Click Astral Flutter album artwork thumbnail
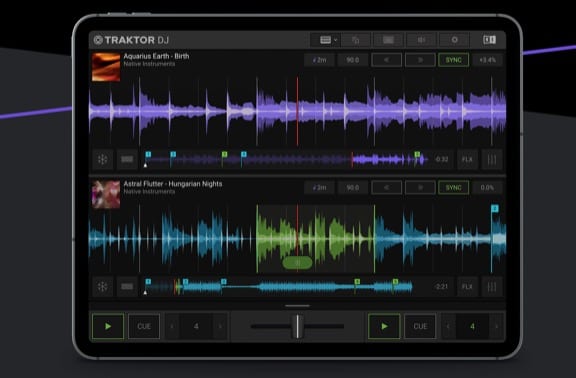 point(106,194)
